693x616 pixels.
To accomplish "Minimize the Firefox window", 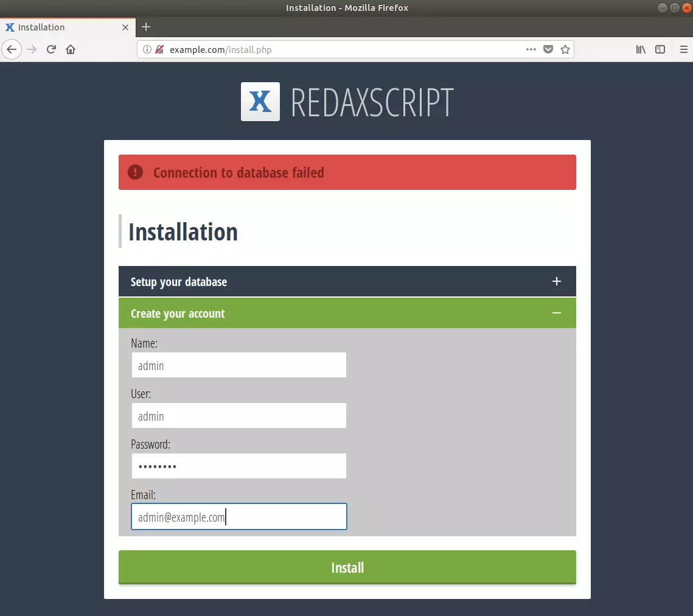I will click(662, 7).
